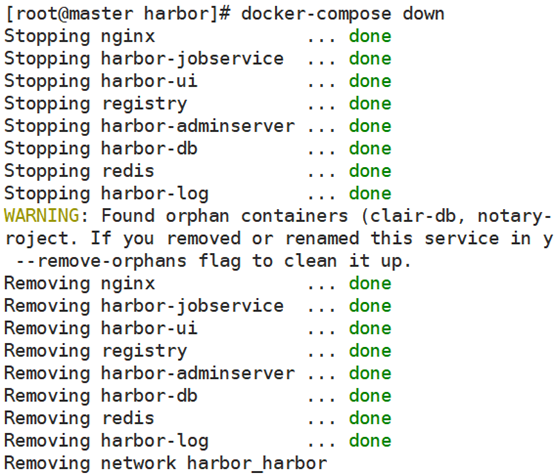This screenshot has width=554, height=474.
Task: Click Removing network harbor_harbor line
Action: pos(166,463)
